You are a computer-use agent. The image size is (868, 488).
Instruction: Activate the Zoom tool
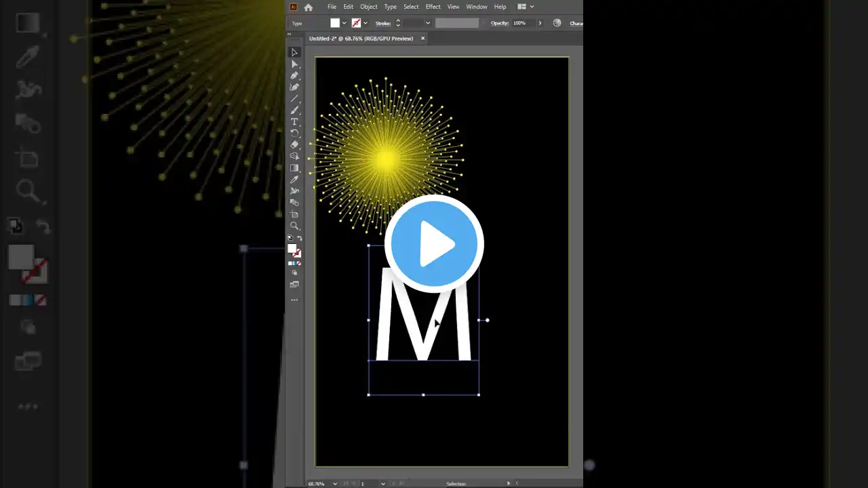coord(294,226)
